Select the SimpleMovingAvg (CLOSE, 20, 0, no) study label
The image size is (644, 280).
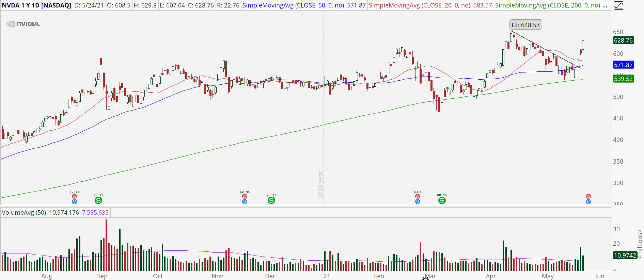pyautogui.click(x=420, y=5)
